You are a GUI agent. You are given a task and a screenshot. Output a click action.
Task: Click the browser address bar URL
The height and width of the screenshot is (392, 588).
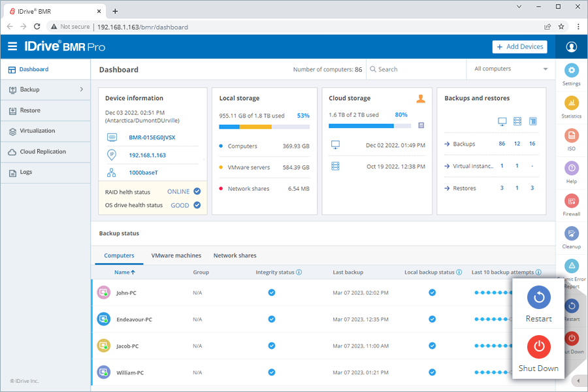tap(142, 27)
